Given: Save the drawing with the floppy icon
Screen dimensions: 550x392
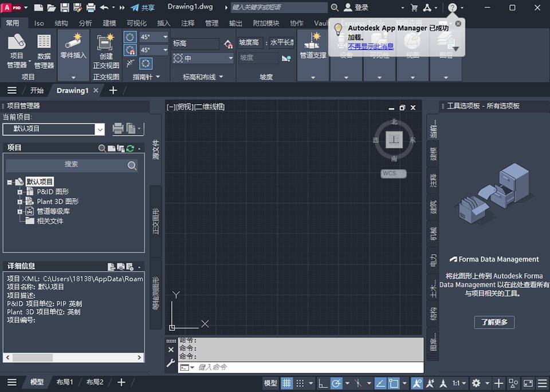Looking at the screenshot, I should (65, 7).
